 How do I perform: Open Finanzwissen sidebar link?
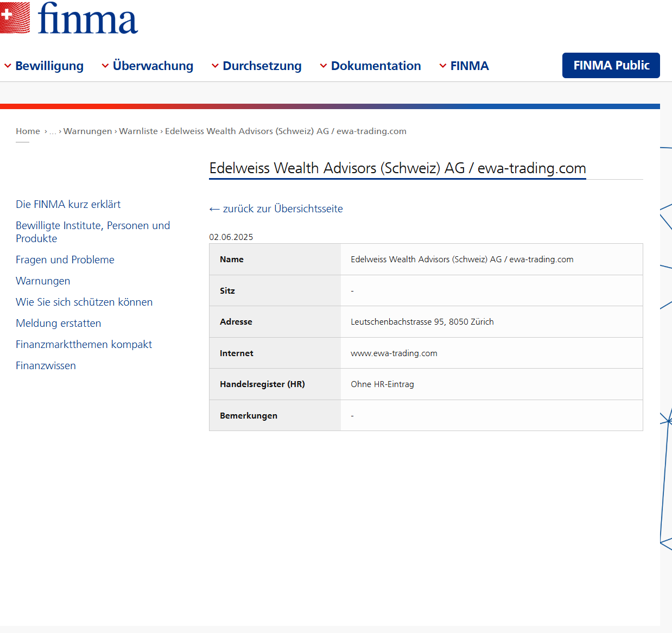coord(46,365)
